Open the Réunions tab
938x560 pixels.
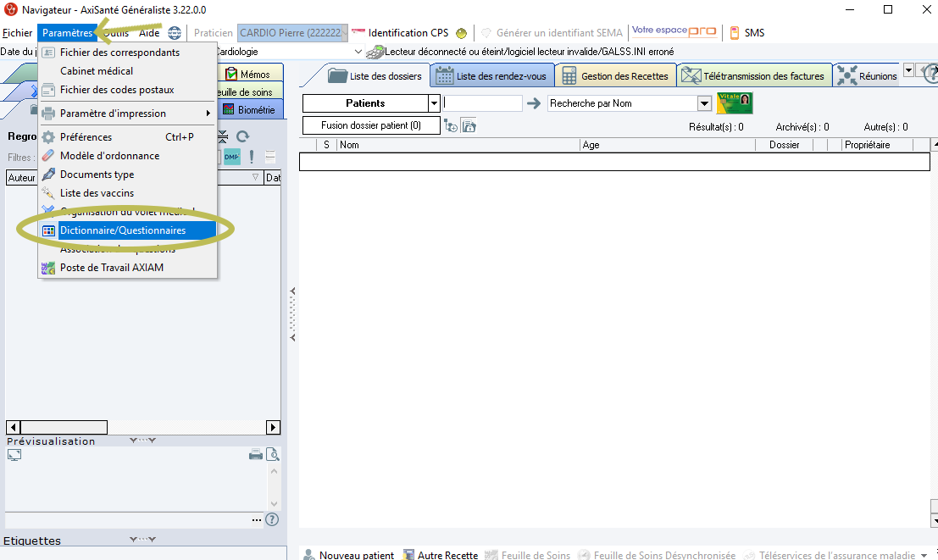tap(867, 76)
